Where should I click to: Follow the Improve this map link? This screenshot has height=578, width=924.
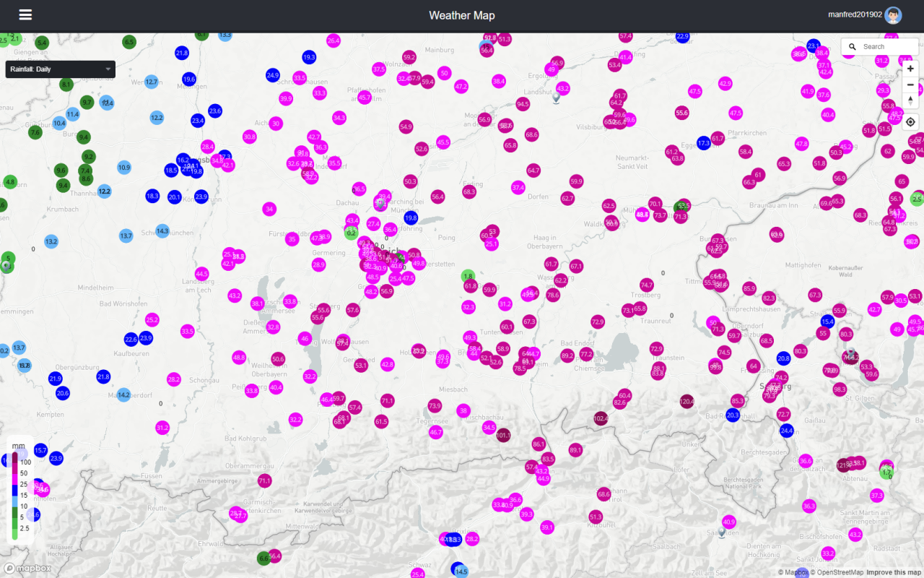pyautogui.click(x=894, y=572)
